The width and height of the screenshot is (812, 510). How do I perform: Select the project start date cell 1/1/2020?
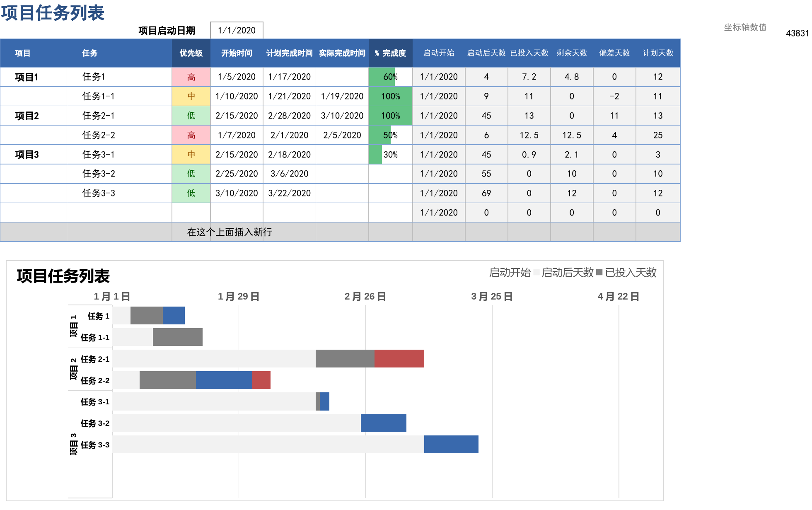pyautogui.click(x=237, y=30)
